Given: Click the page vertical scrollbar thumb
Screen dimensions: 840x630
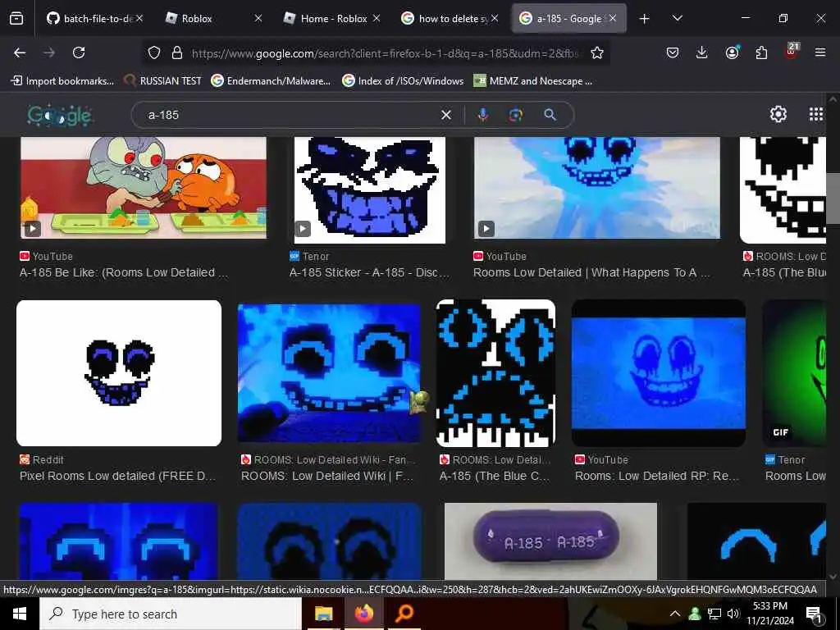Looking at the screenshot, I should click(x=833, y=199).
